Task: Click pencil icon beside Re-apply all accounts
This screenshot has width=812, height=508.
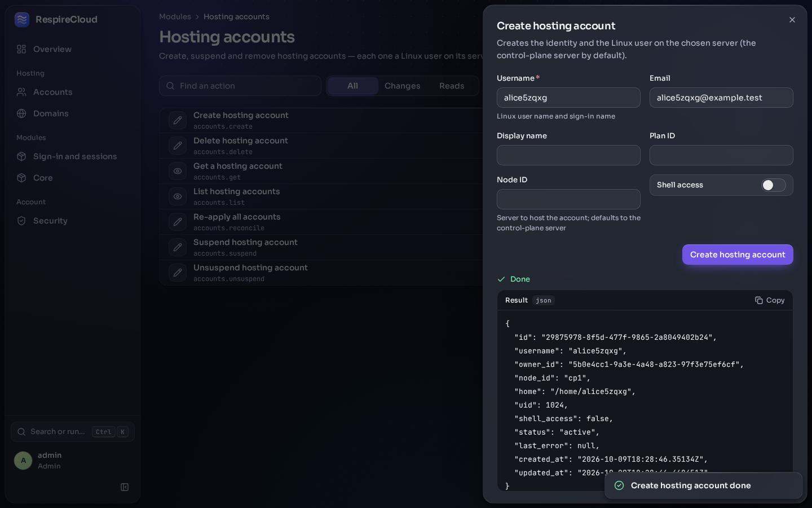Action: tap(178, 222)
